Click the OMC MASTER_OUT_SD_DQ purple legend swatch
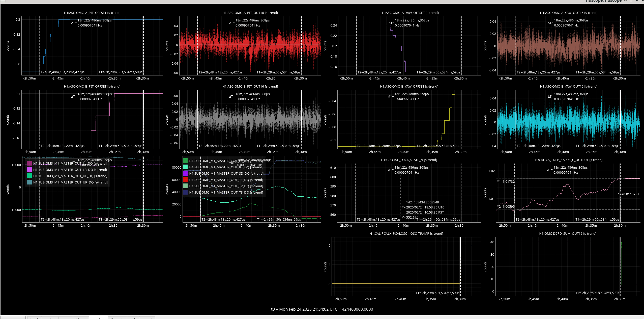 (185, 173)
